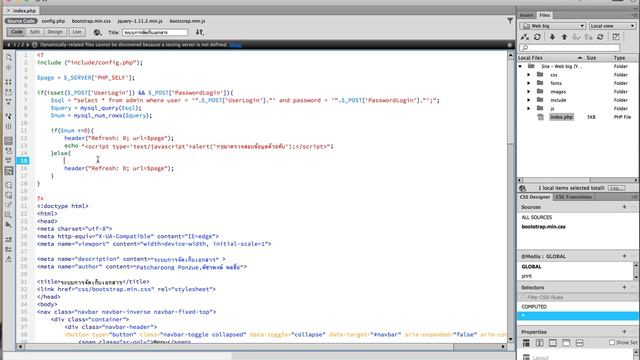Viewport: 640px width, 360px height.
Task: Switch to Design view button
Action: tap(55, 32)
